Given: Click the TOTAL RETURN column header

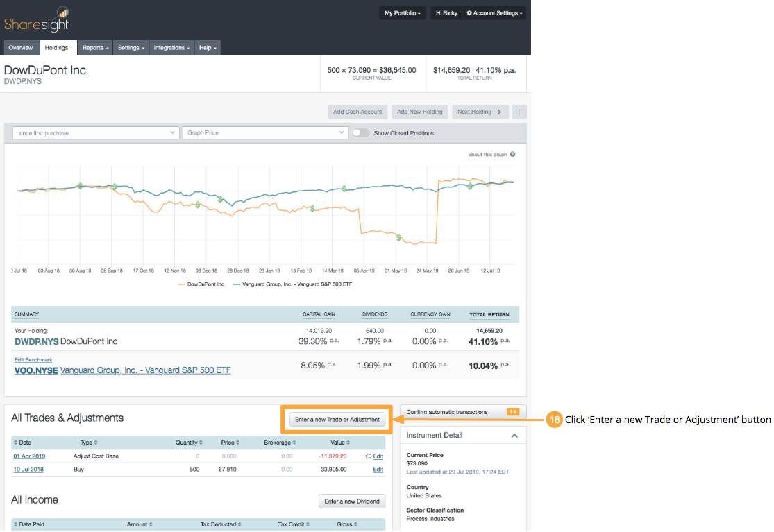Looking at the screenshot, I should click(489, 314).
